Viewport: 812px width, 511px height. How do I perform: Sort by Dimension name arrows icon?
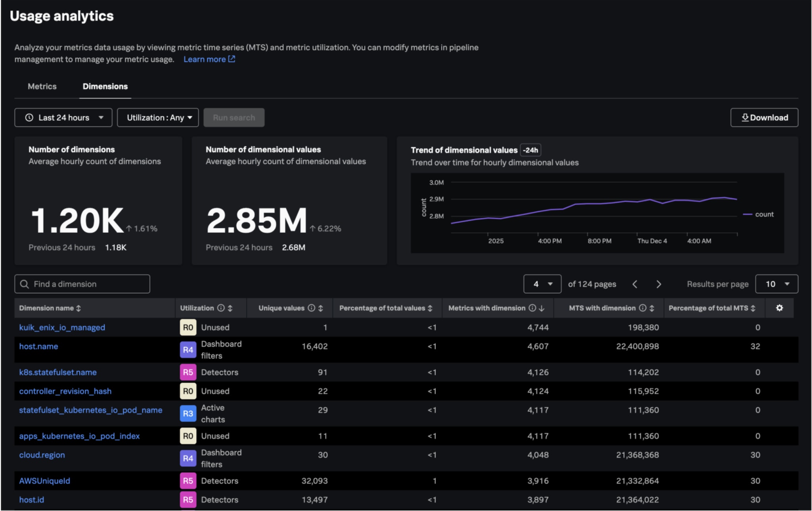[79, 308]
